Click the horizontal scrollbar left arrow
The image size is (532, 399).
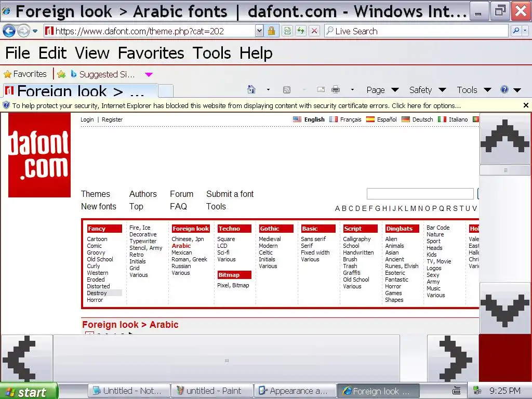27,358
